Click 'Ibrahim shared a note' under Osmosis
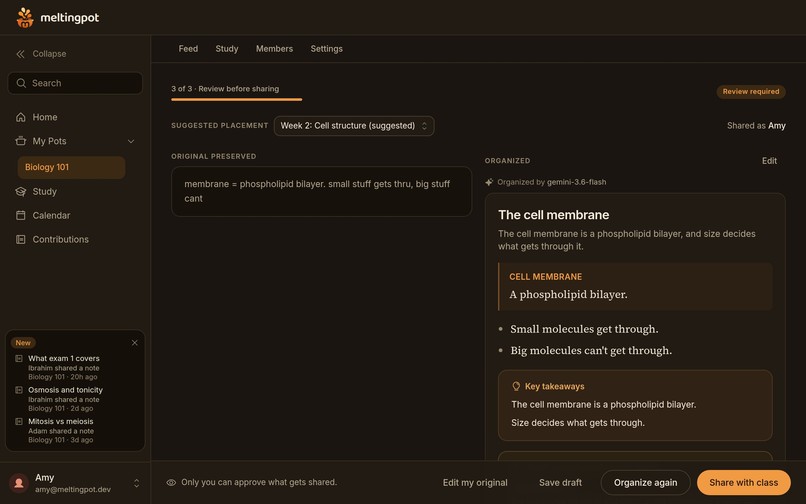 coord(64,400)
